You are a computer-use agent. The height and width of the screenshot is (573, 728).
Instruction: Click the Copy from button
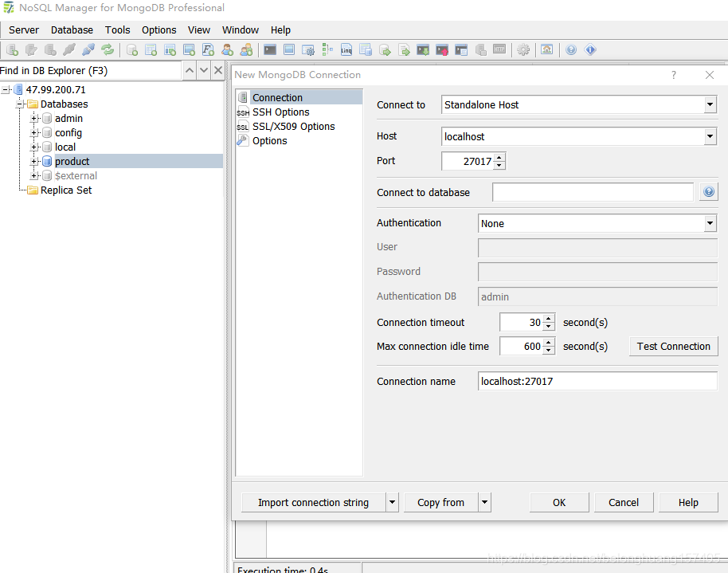(440, 502)
